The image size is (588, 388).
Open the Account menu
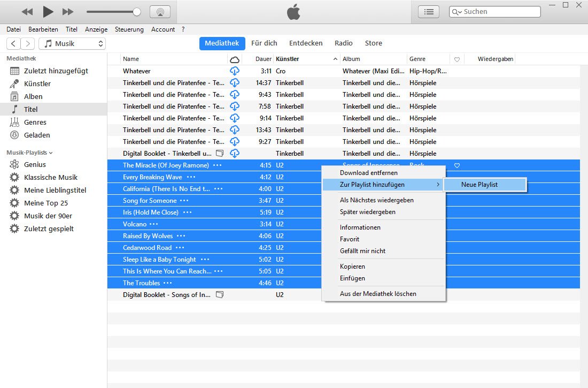pos(163,29)
